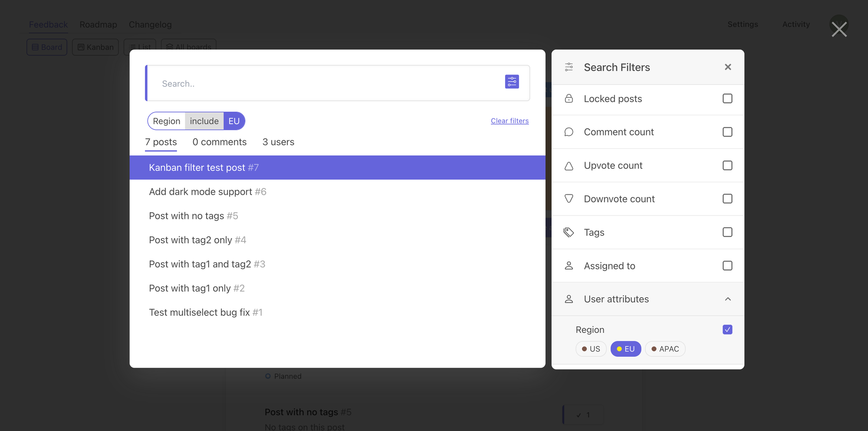Click the downvote triangle icon
This screenshot has height=431, width=868.
[x=569, y=199]
